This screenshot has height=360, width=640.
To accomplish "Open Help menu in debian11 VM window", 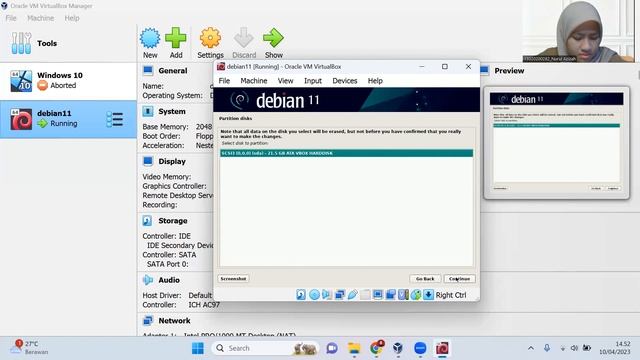I will pyautogui.click(x=375, y=81).
